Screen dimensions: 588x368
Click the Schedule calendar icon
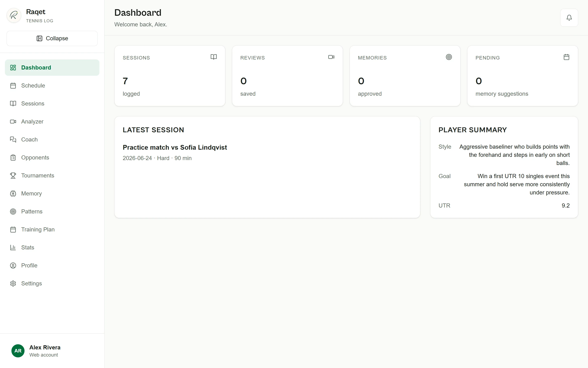[x=13, y=86]
